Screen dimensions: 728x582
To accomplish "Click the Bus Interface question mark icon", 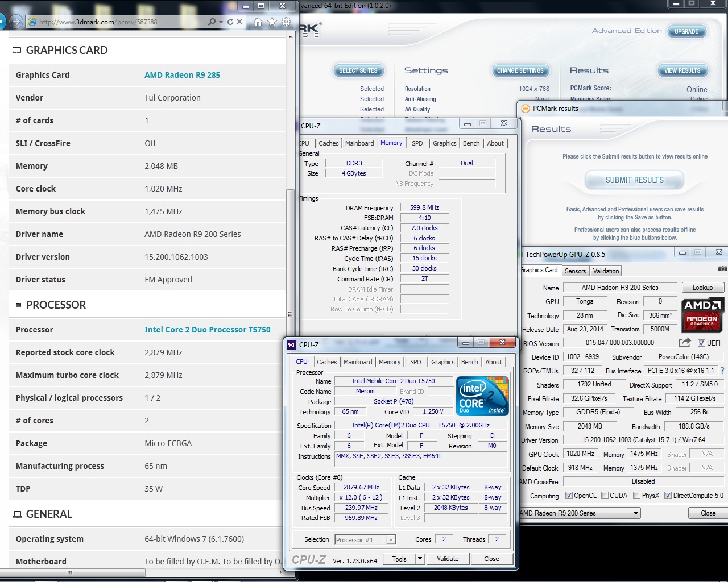I will [723, 371].
